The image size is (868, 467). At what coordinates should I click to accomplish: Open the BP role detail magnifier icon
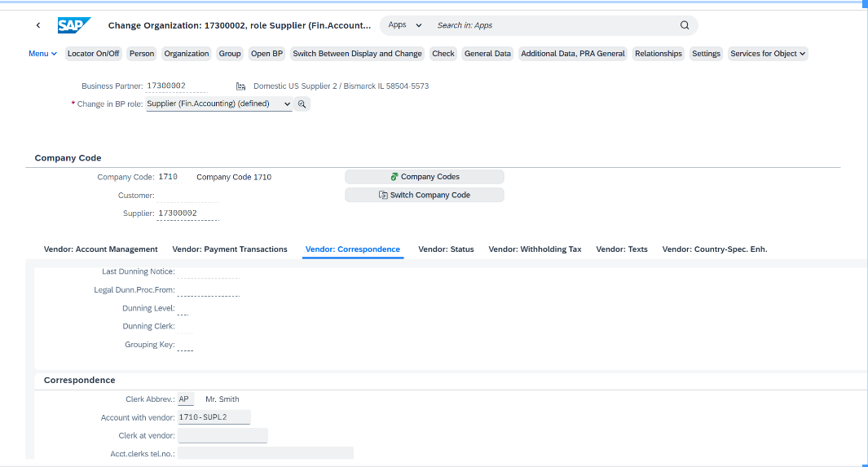point(302,104)
